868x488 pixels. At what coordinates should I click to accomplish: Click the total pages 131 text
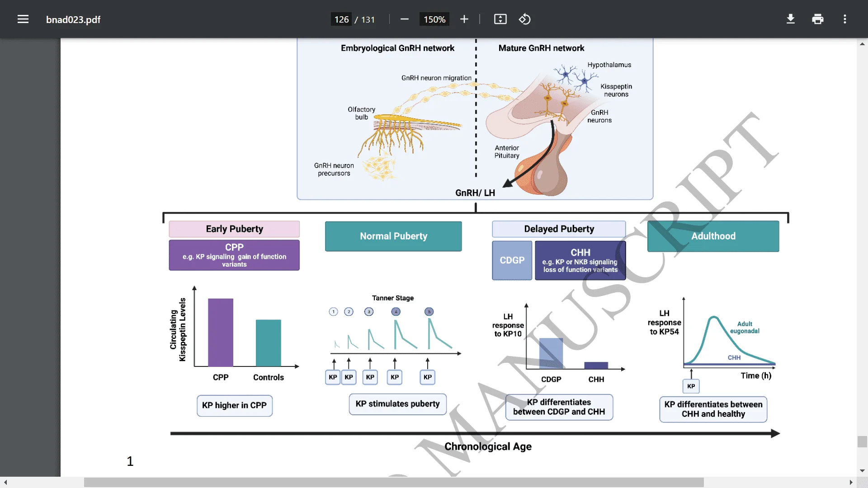coord(368,19)
